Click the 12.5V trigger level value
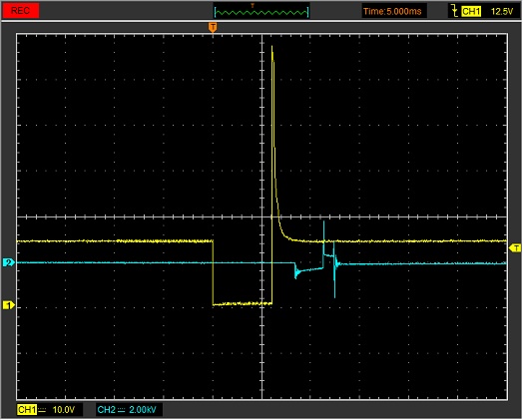Image resolution: width=523 pixels, height=420 pixels. point(502,11)
